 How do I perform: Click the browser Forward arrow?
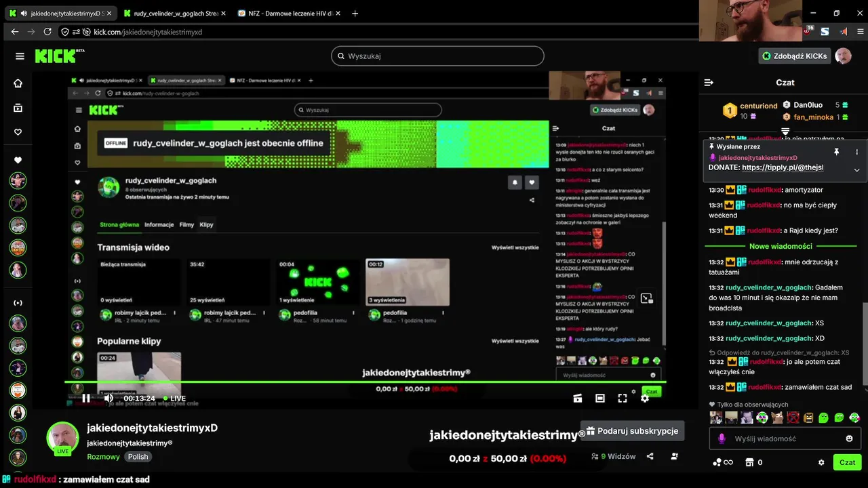point(31,32)
